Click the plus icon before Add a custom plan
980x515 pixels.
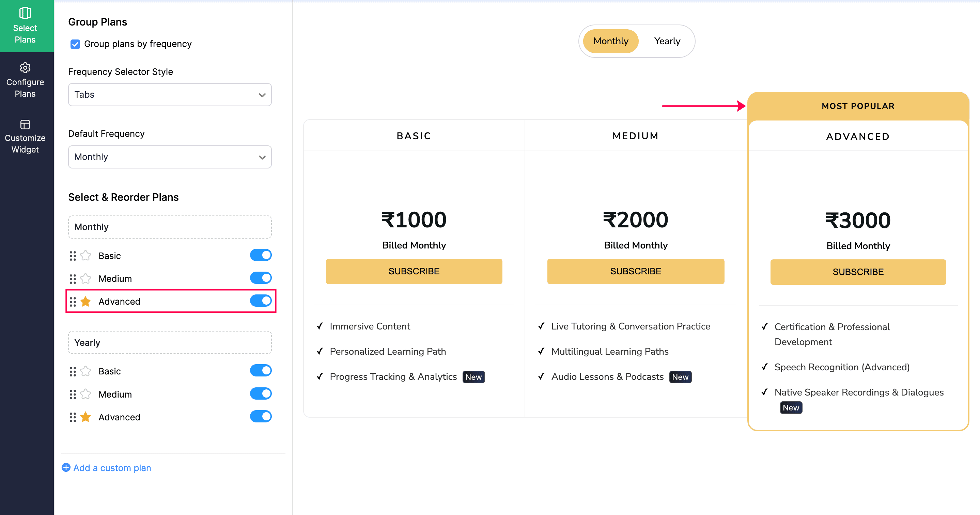65,467
